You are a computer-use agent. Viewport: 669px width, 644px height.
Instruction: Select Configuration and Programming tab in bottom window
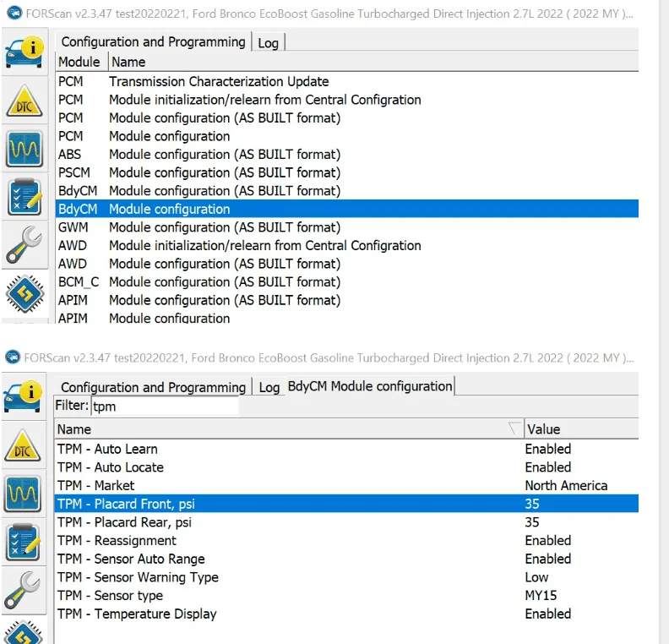[153, 387]
